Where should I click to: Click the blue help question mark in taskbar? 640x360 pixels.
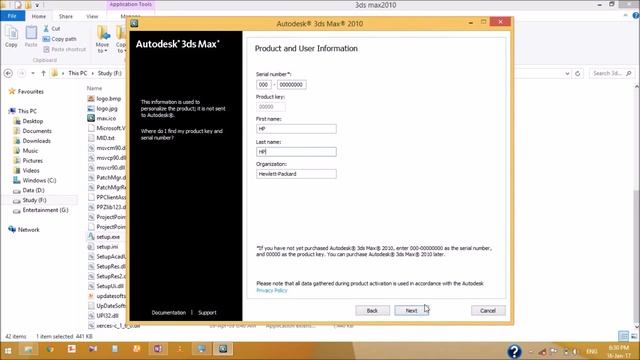514,351
